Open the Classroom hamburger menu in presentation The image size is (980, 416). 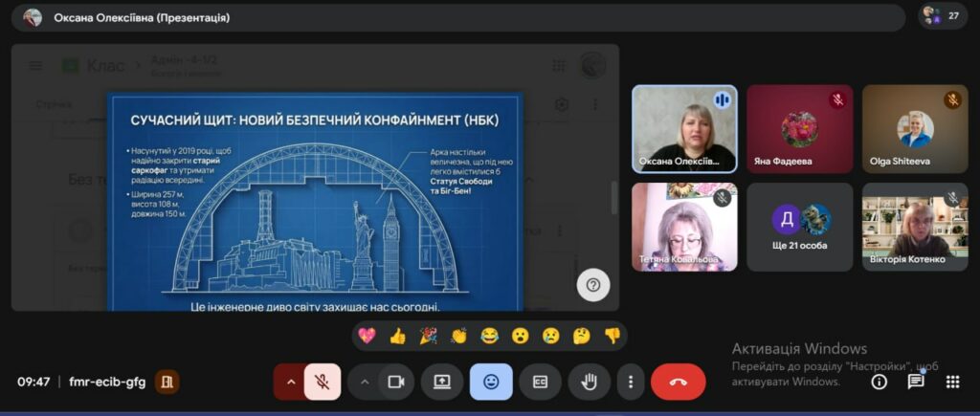click(x=35, y=66)
